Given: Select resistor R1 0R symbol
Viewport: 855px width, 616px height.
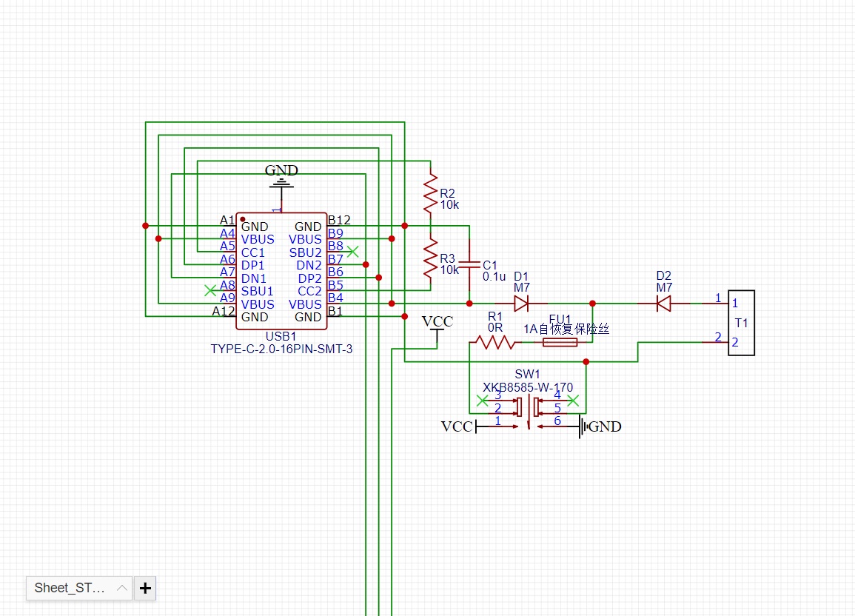Looking at the screenshot, I should point(495,342).
